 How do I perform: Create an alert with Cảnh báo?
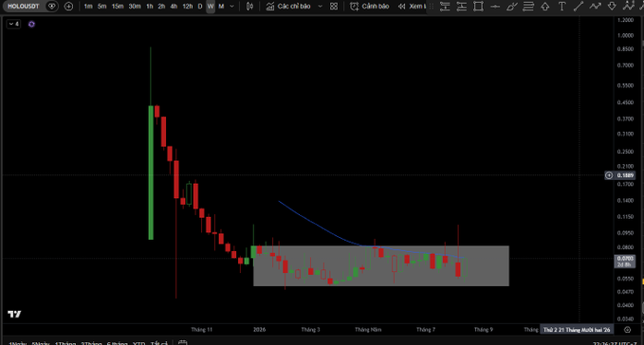pyautogui.click(x=369, y=6)
